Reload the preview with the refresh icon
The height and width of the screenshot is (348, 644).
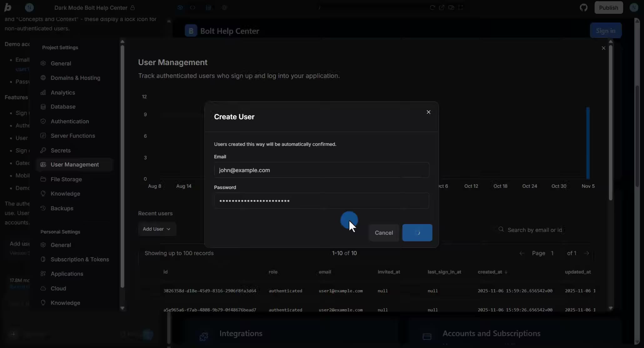point(432,8)
